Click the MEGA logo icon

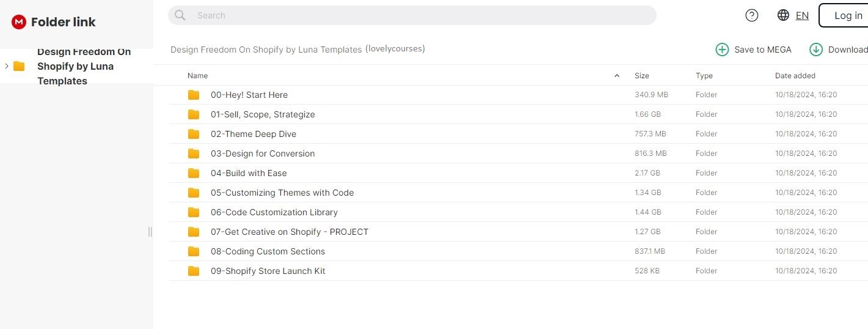tap(19, 22)
